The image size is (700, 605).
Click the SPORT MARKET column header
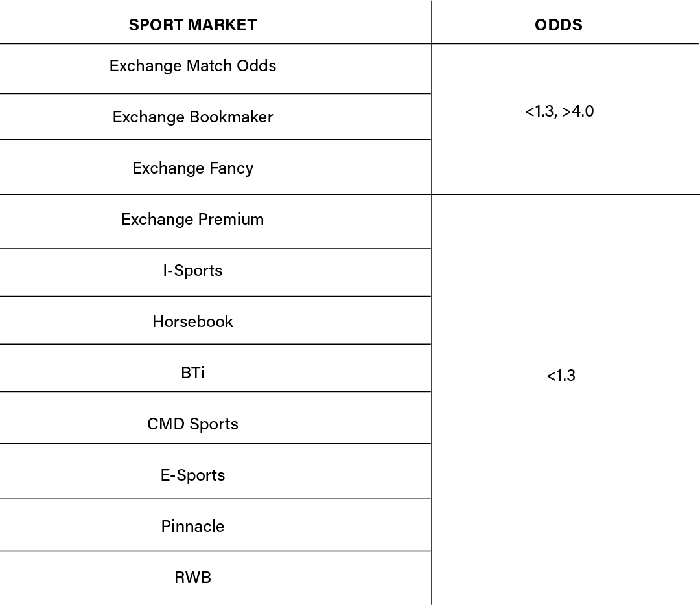[192, 25]
